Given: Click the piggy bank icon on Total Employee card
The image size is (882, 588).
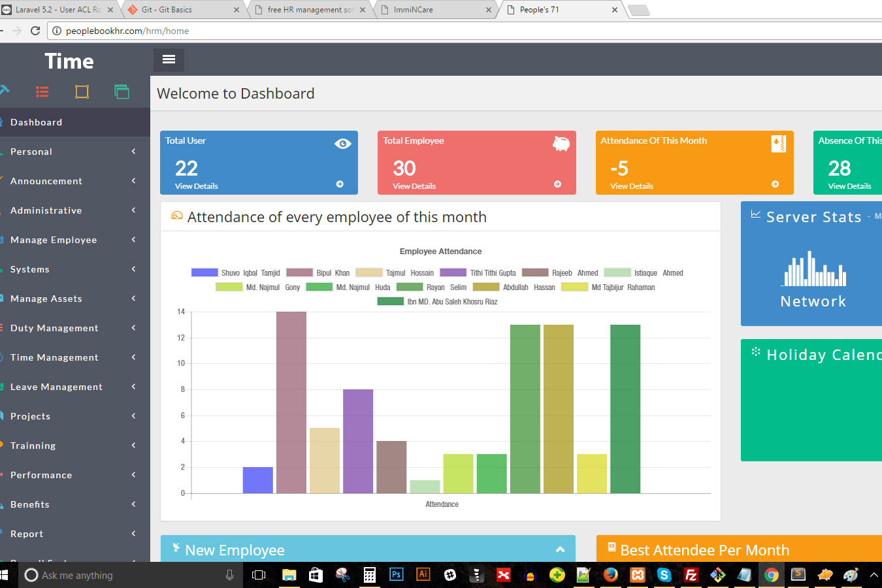Looking at the screenshot, I should point(561,144).
